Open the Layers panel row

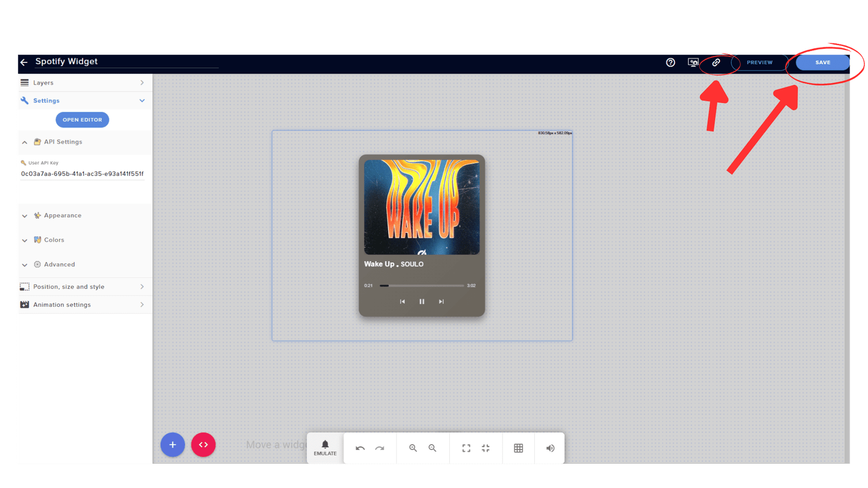(x=85, y=83)
